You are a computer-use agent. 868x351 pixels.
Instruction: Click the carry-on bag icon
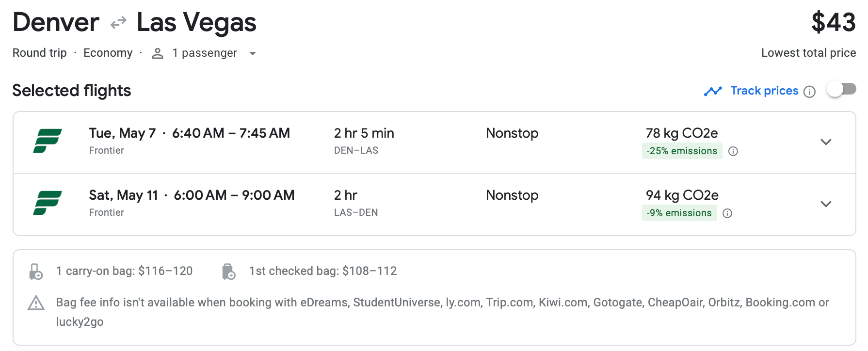coord(36,271)
